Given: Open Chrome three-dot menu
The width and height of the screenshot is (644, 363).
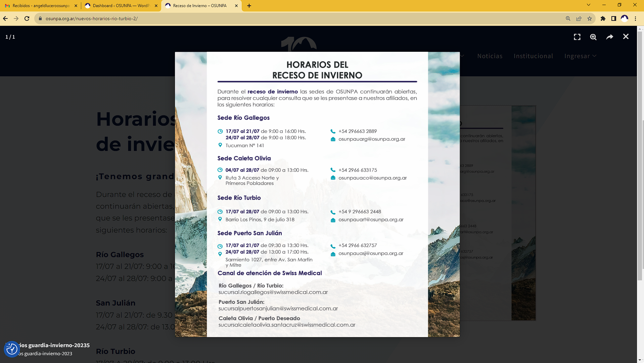Looking at the screenshot, I should 635,18.
